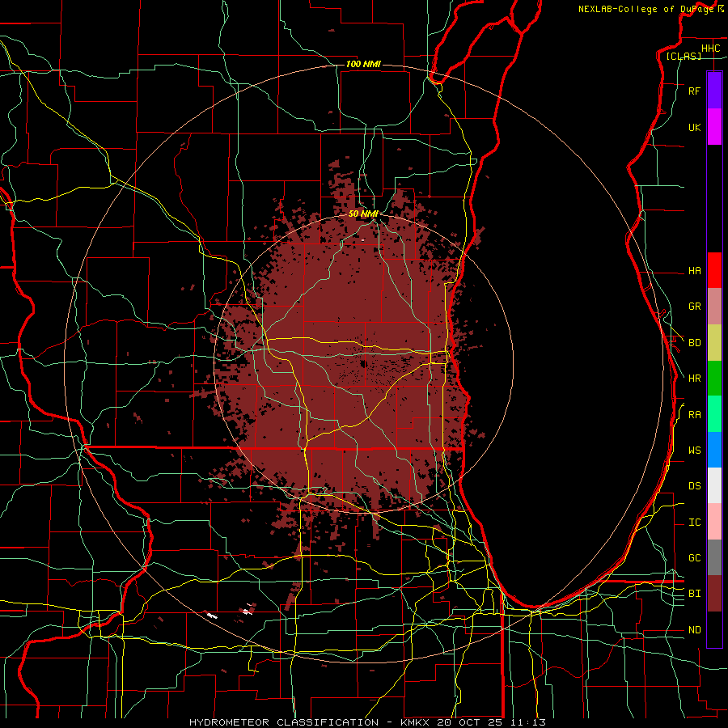Click the 'HHC' product code text
The height and width of the screenshot is (728, 728).
pyautogui.click(x=710, y=49)
